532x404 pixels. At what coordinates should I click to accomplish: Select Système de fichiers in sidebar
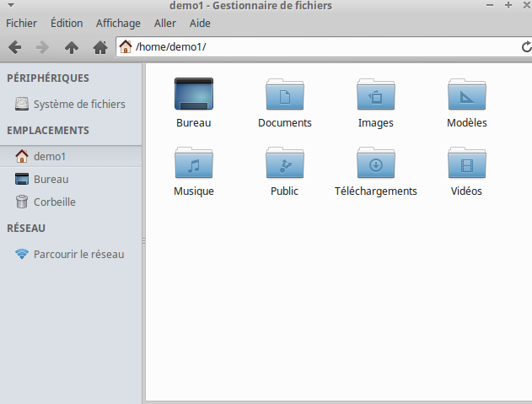coord(78,105)
